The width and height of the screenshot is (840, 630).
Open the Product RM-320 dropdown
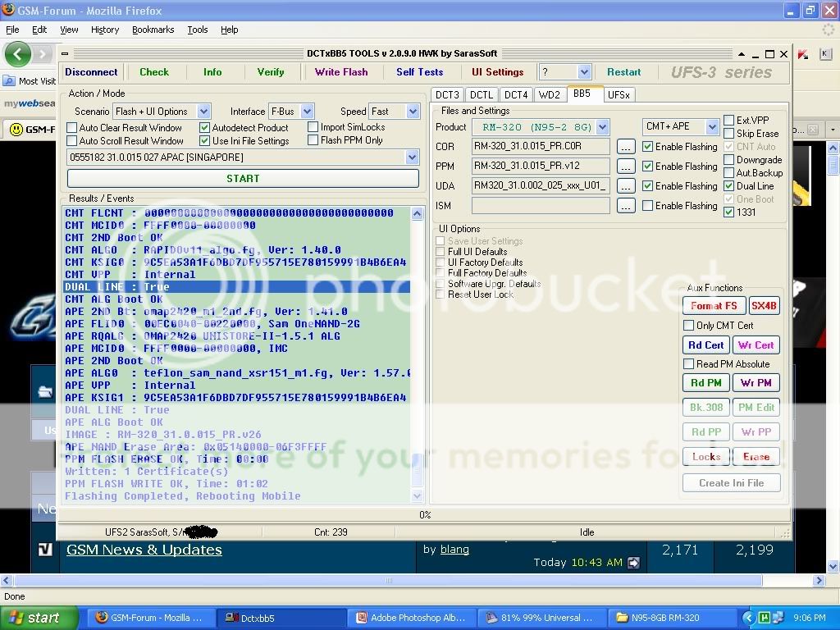pyautogui.click(x=603, y=127)
